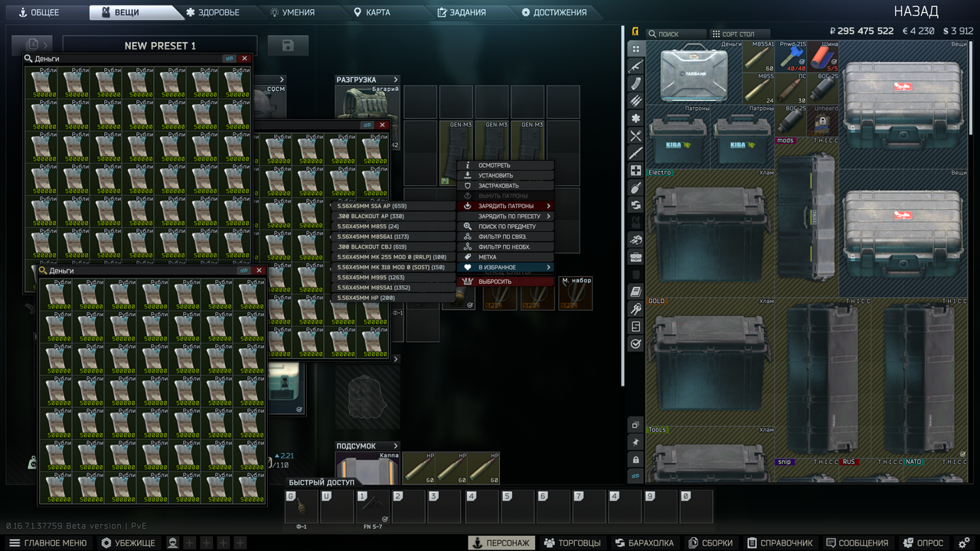Click the stacked windows icon in sidebar
The width and height of the screenshot is (980, 551).
click(635, 425)
